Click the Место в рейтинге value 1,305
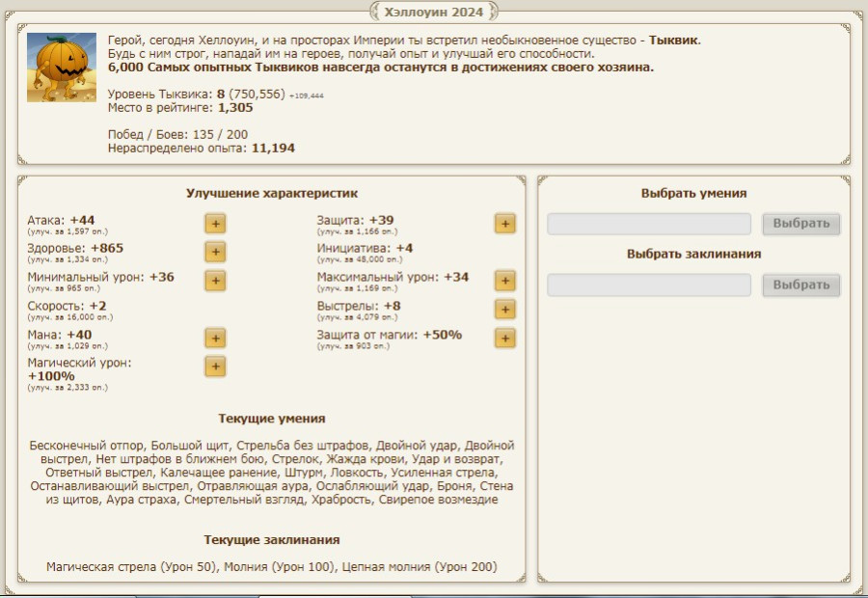 pos(235,108)
